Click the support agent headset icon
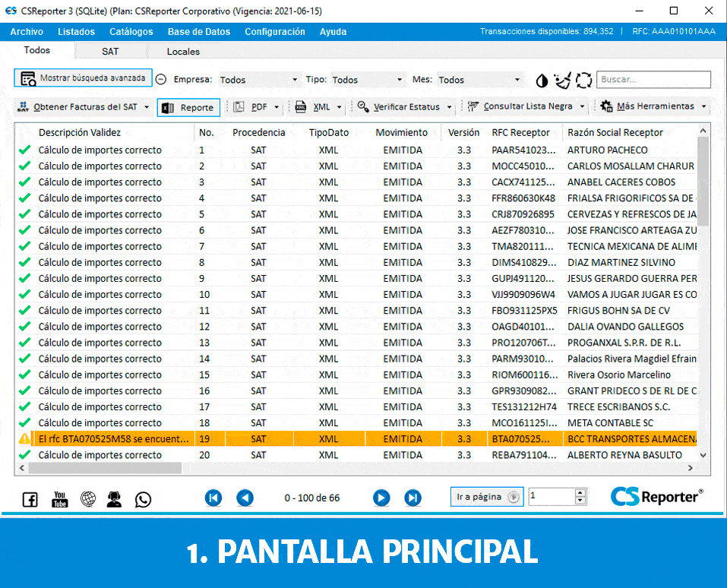Viewport: 727px width, 588px height. point(115,499)
